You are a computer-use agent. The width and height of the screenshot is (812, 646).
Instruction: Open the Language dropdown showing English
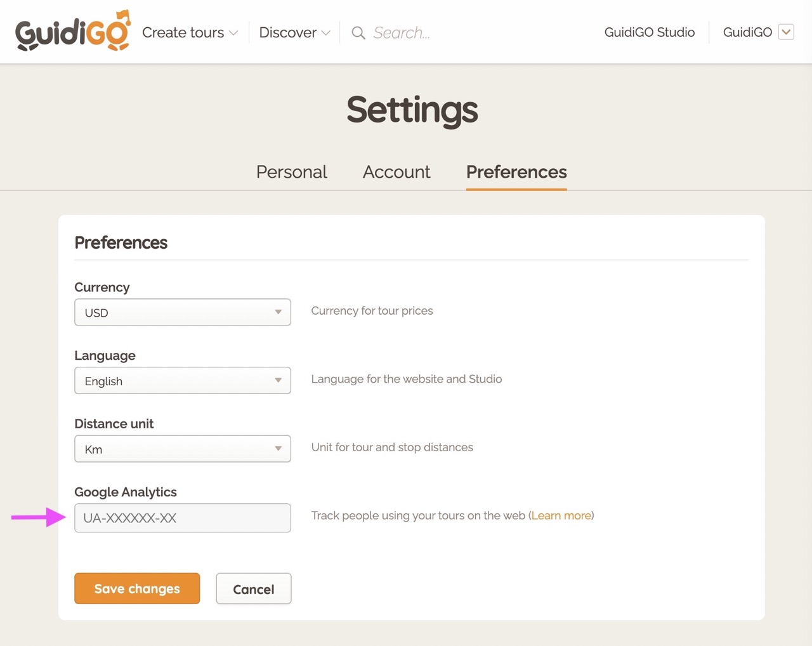pos(183,381)
